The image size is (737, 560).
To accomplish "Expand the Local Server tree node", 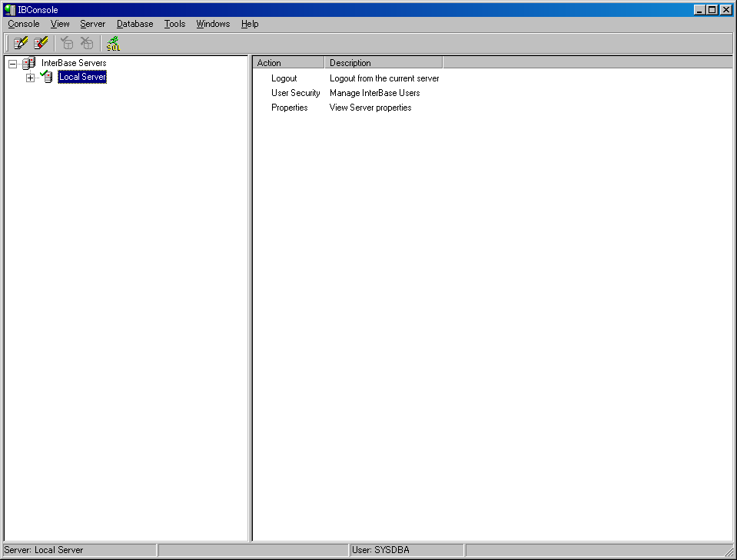I will [31, 78].
